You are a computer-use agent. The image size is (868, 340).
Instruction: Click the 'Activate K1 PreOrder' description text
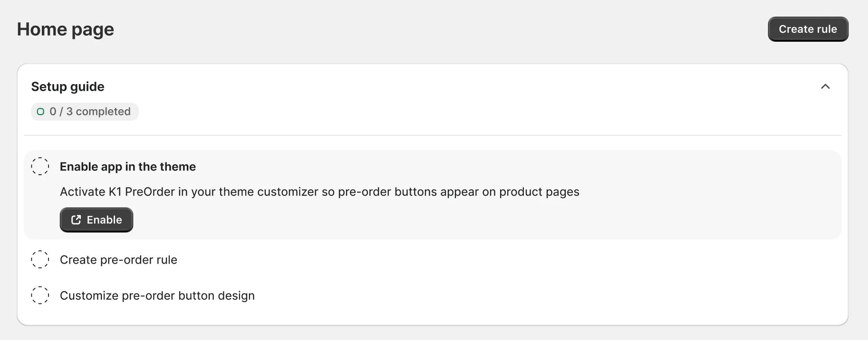coord(118,192)
